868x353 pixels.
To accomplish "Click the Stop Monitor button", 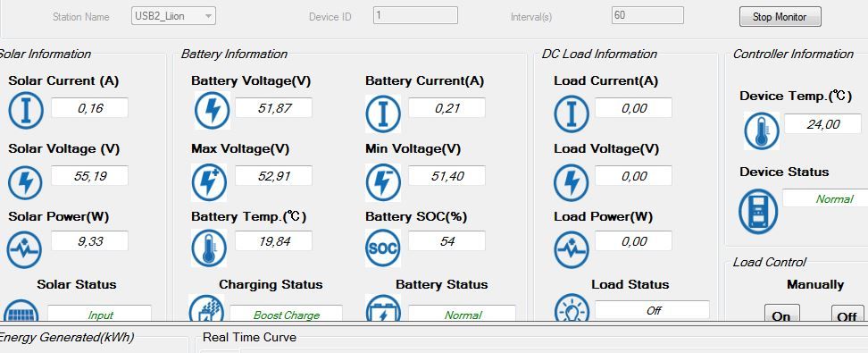I will pyautogui.click(x=780, y=17).
